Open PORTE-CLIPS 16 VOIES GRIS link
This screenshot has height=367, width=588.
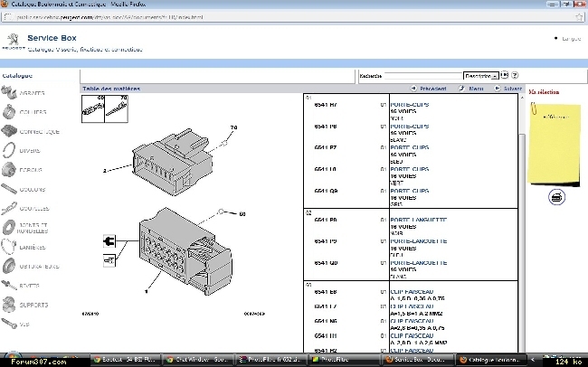pyautogui.click(x=410, y=191)
